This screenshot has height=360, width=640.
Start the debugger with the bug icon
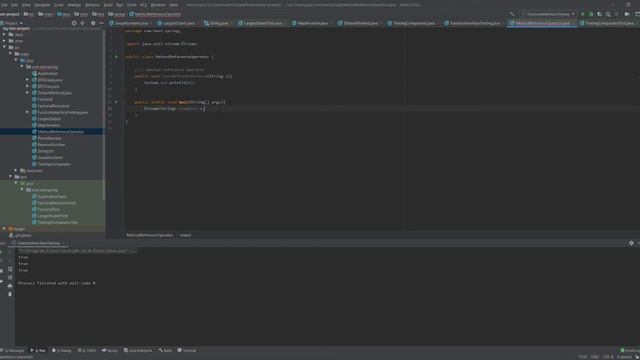591,14
